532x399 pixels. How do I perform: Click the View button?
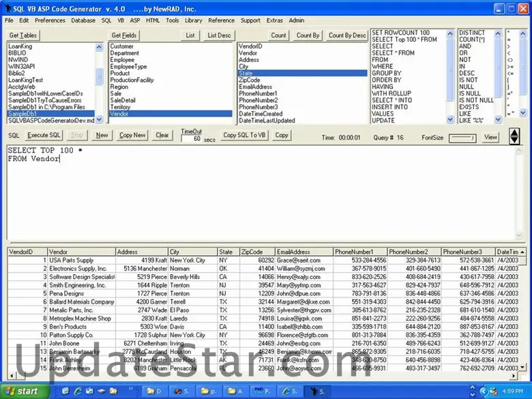pyautogui.click(x=490, y=137)
